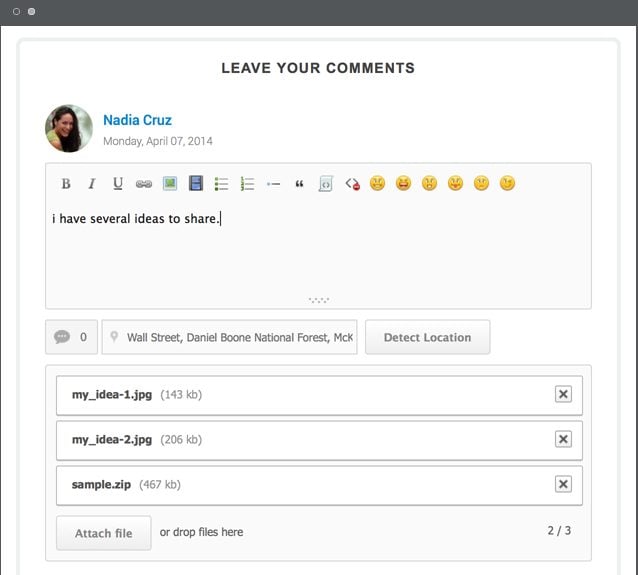Insert an image via toolbar icon
638x575 pixels.
[170, 184]
